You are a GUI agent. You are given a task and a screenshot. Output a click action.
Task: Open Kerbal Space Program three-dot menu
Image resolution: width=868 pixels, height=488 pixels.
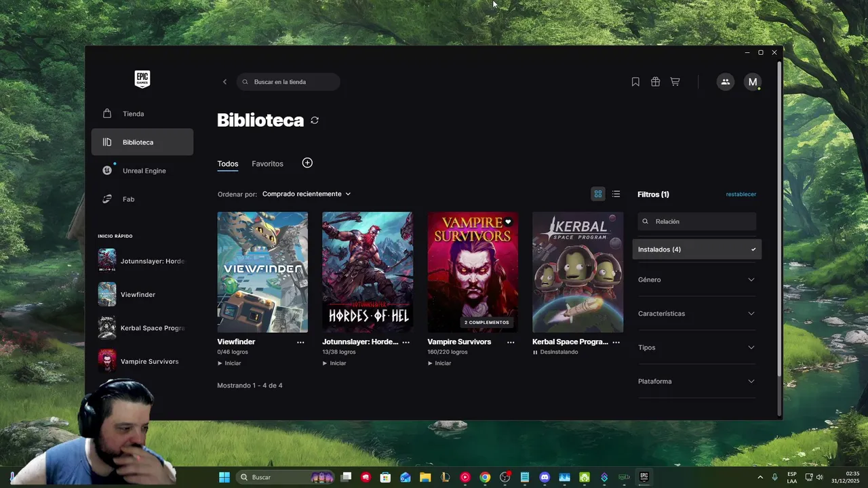616,342
